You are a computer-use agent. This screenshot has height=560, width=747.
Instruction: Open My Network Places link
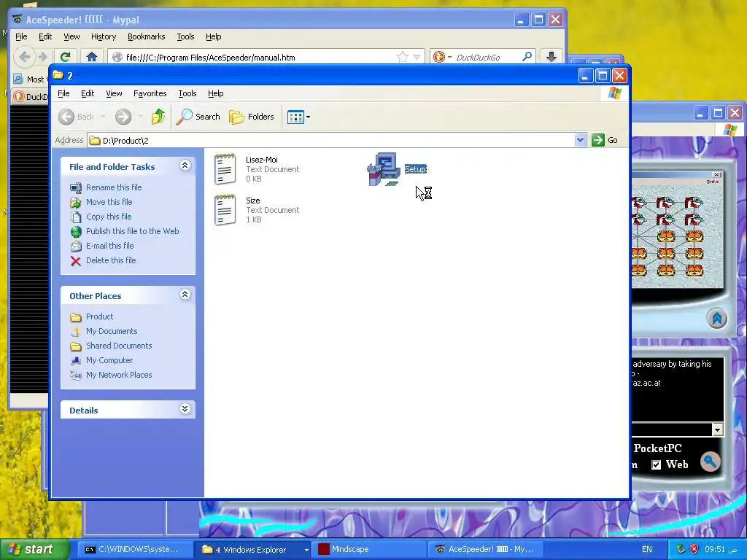click(119, 375)
